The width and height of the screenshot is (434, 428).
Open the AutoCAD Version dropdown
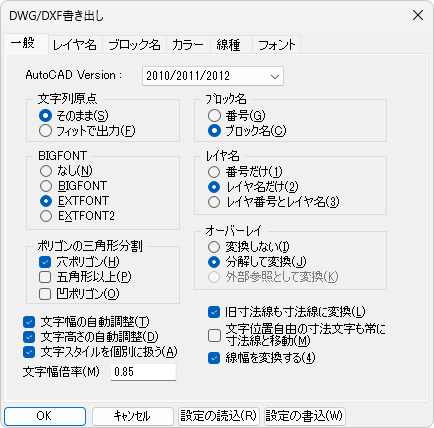pyautogui.click(x=213, y=76)
